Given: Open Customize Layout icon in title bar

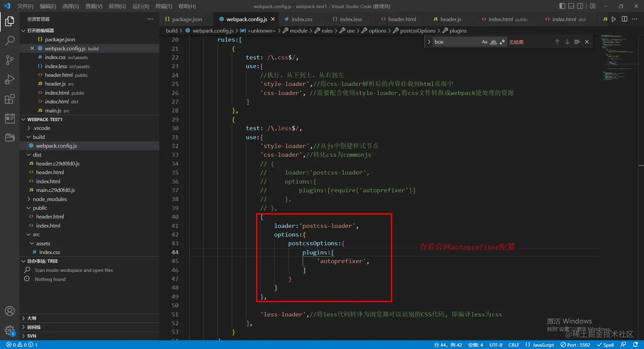Looking at the screenshot, I should pos(592,6).
